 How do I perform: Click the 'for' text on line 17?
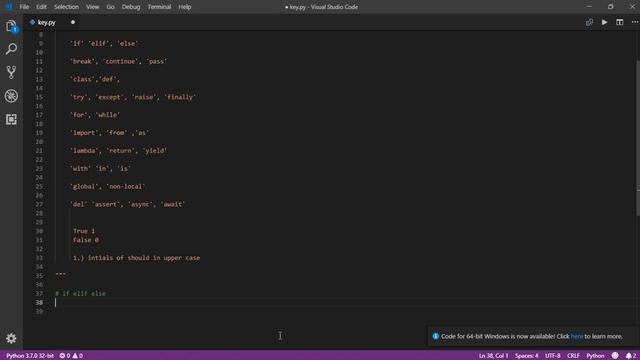(79, 115)
